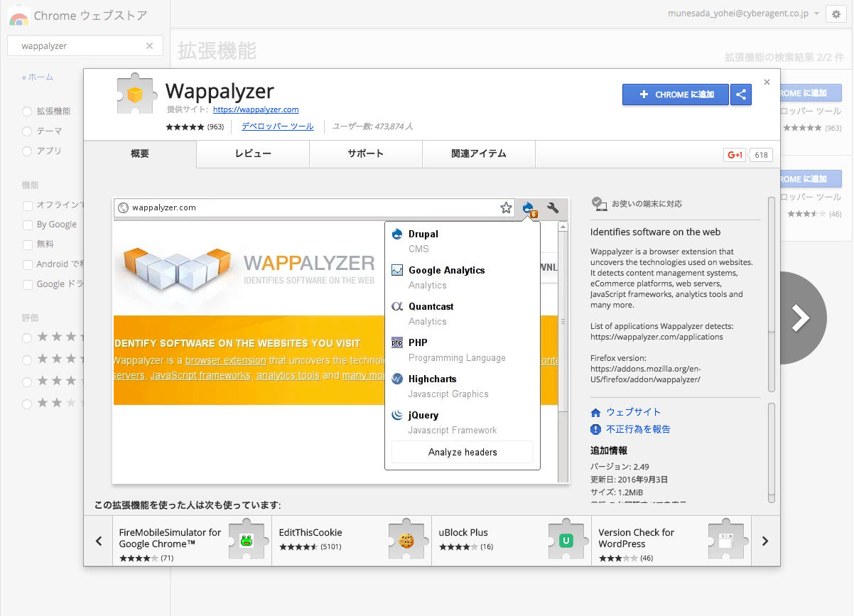Show next related extensions
The image size is (854, 616).
[765, 541]
